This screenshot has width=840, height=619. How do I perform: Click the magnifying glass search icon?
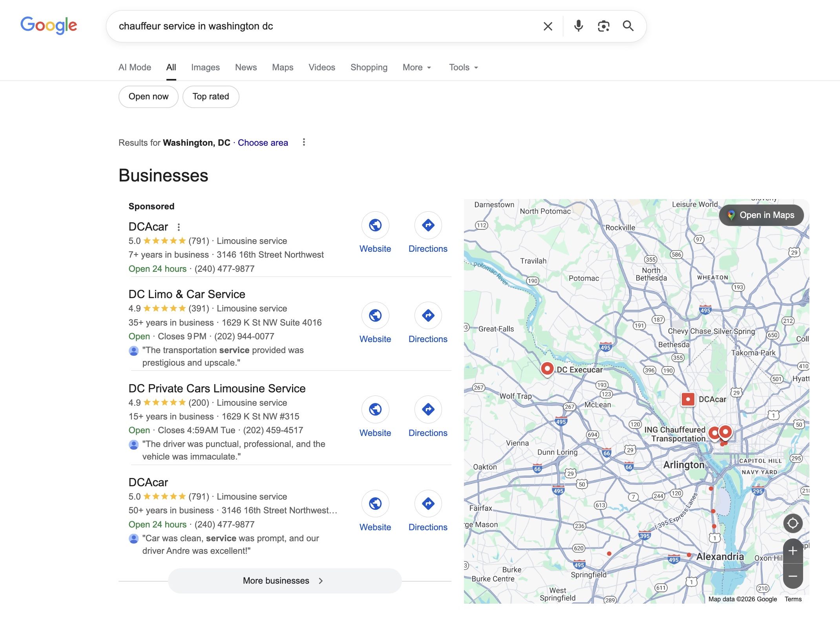[628, 26]
